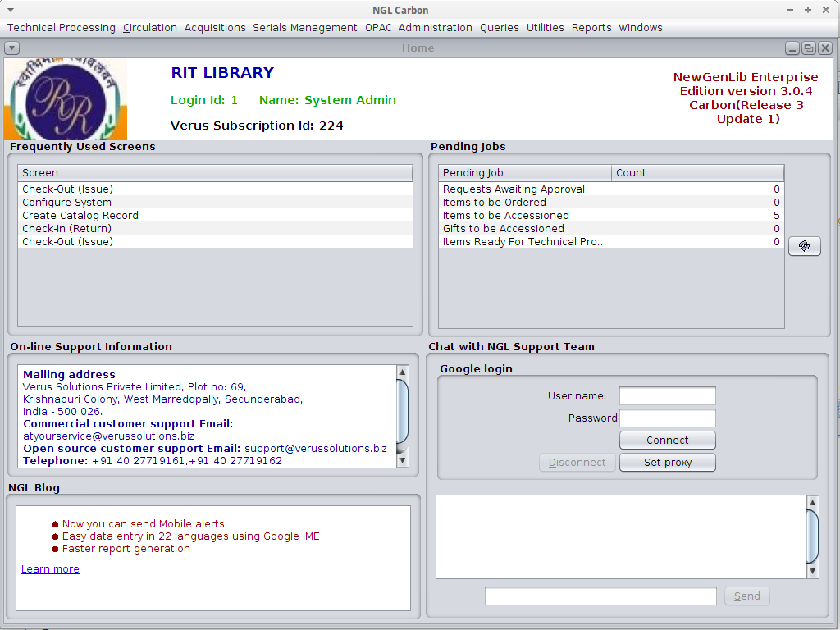The image size is (840, 630).
Task: Open the Technical Processing menu
Action: 61,27
